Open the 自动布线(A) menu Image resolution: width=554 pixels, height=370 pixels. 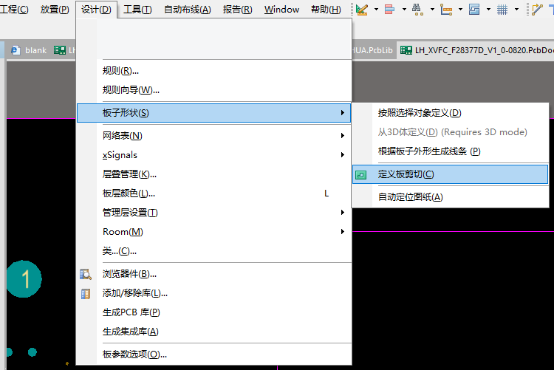(188, 10)
